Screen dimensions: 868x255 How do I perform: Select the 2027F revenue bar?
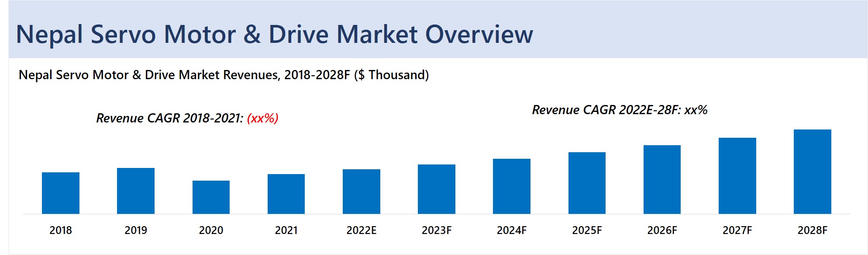coord(737,176)
